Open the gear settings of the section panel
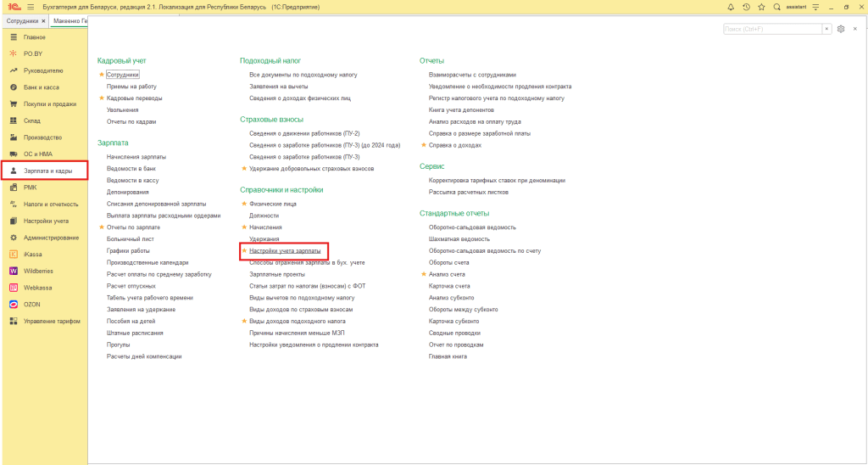Viewport: 868px width, 465px height. point(841,29)
